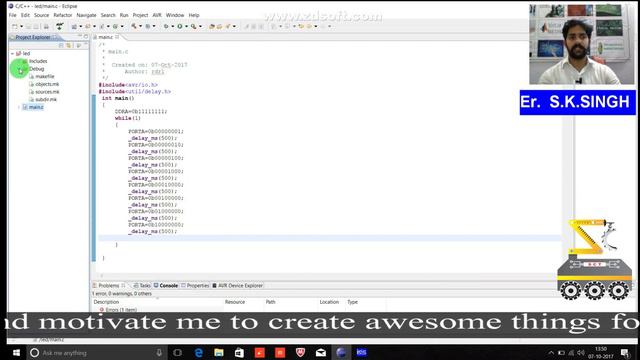Click the Cortana microphone icon
The height and width of the screenshot is (360, 640).
point(159,353)
